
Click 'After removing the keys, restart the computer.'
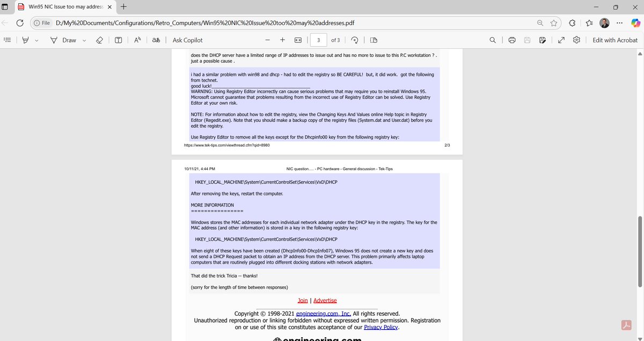[237, 193]
